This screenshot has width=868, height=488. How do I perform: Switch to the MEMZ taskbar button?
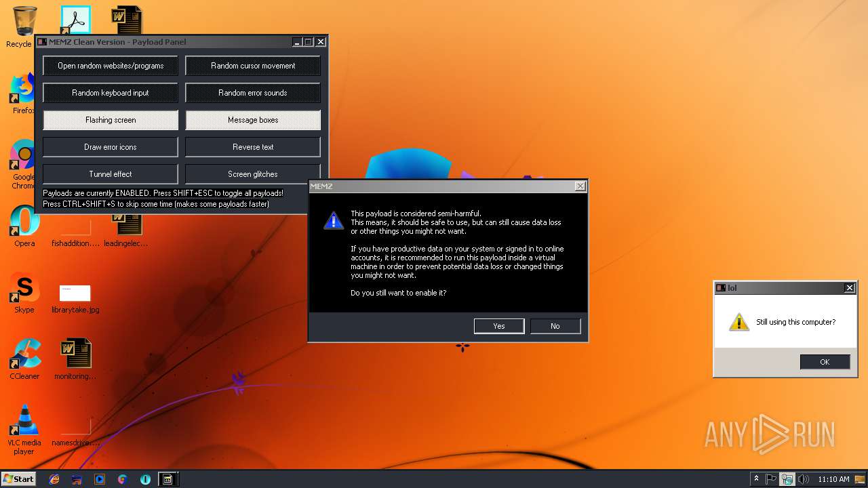coord(167,479)
